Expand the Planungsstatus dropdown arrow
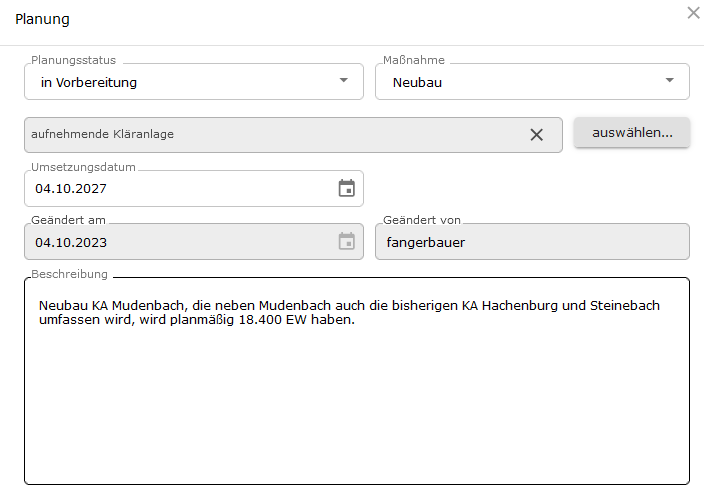This screenshot has width=704, height=495. point(343,80)
